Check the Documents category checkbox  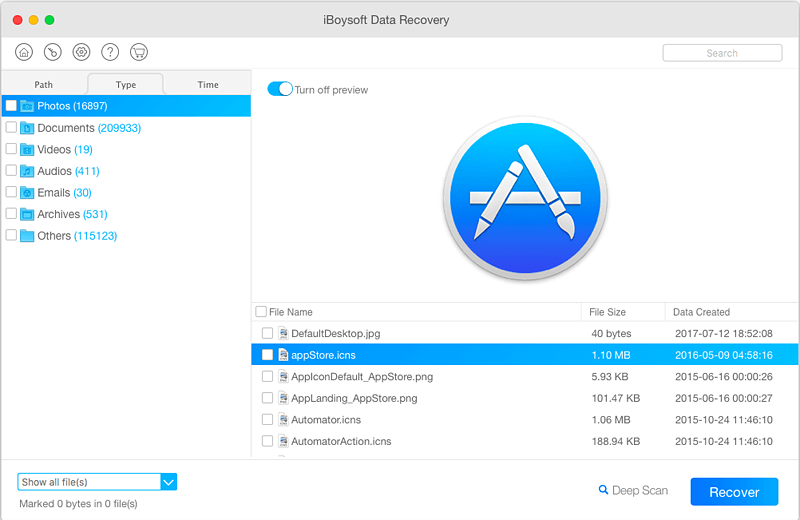(11, 127)
